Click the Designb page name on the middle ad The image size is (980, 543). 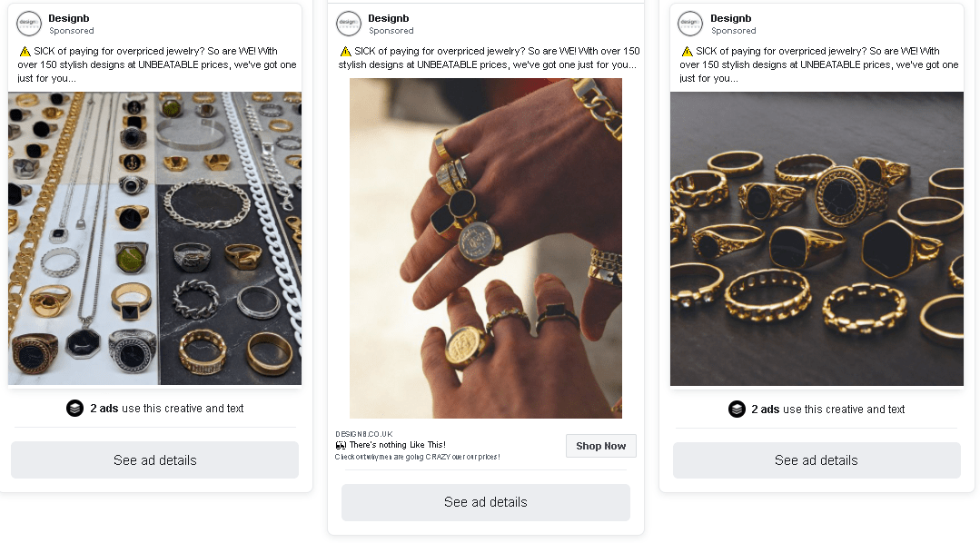(x=391, y=16)
